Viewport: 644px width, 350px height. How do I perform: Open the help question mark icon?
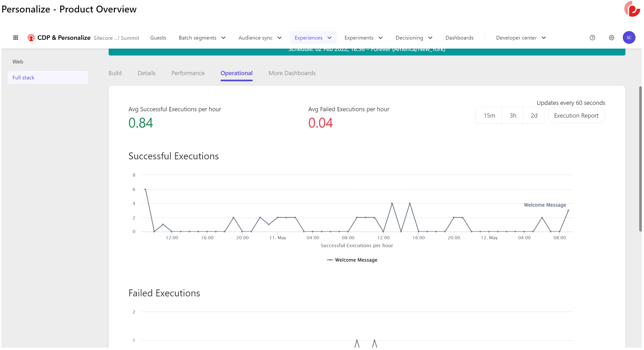(592, 38)
